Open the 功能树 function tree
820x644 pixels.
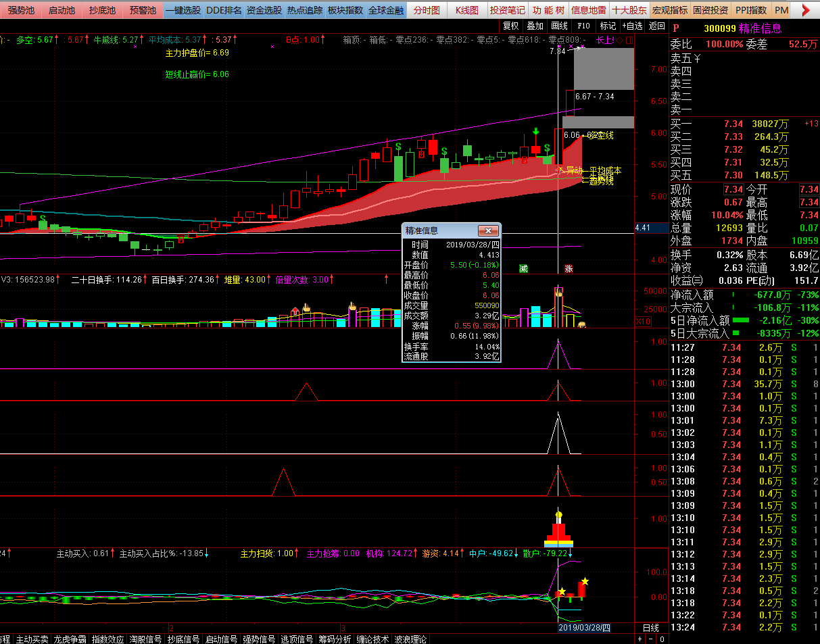coord(548,10)
